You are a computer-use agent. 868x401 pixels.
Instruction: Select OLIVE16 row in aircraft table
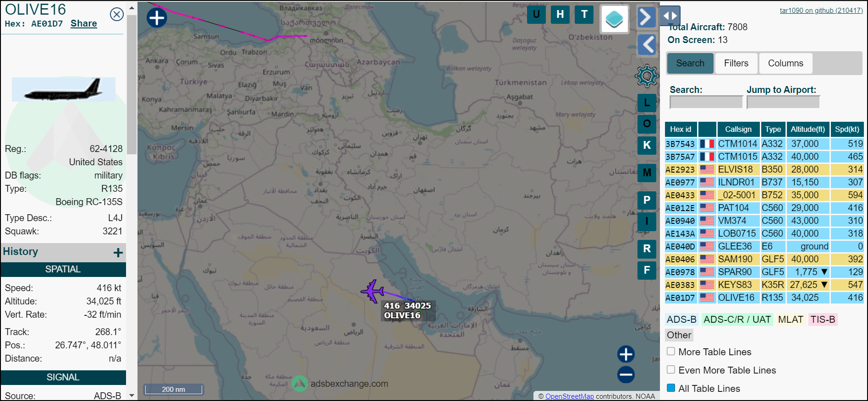(x=764, y=298)
